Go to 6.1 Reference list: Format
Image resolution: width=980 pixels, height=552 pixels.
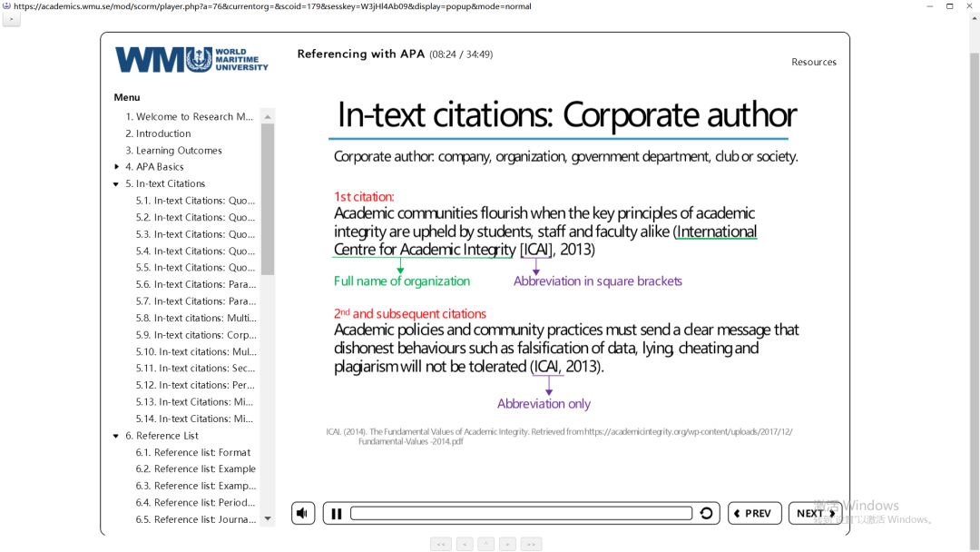(x=193, y=453)
